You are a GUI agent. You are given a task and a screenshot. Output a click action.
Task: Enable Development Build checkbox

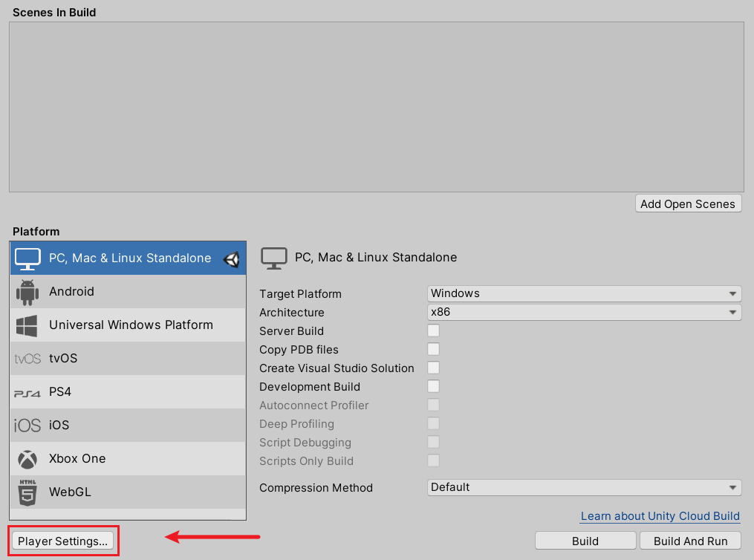433,386
